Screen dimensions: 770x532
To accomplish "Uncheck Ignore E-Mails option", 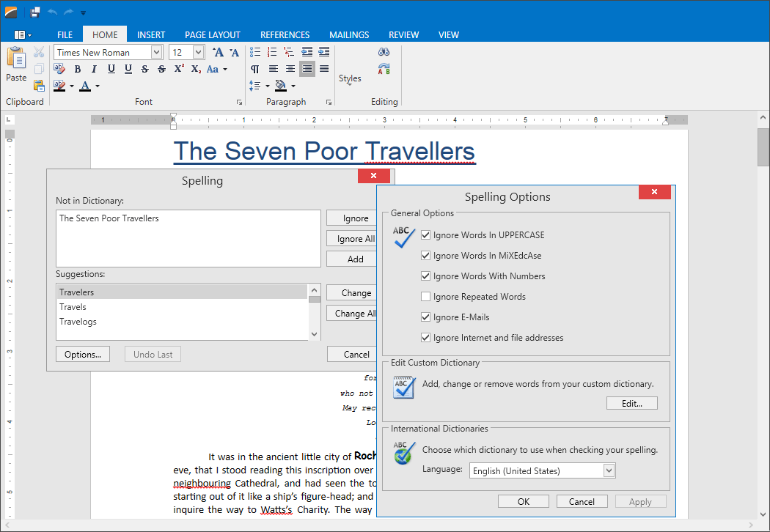I will [426, 317].
